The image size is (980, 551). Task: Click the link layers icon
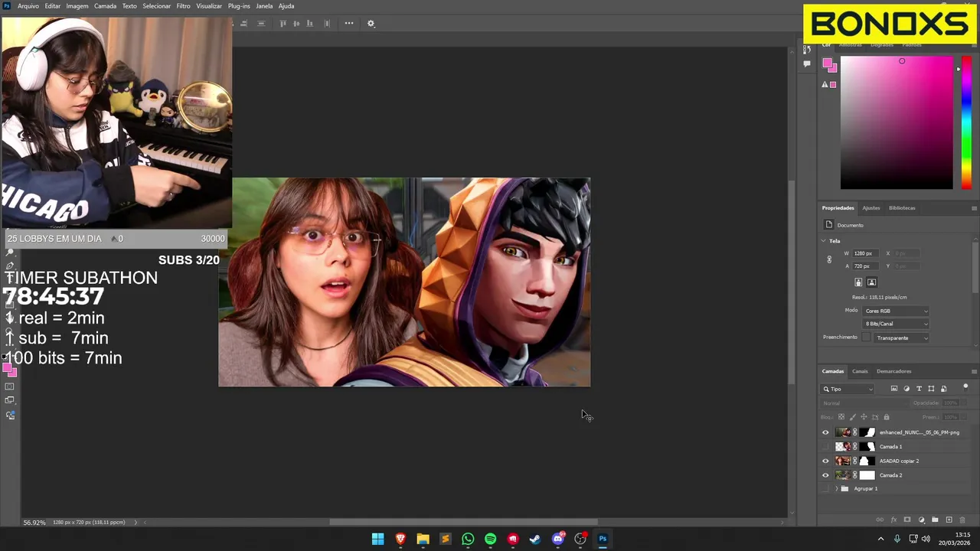(x=879, y=520)
